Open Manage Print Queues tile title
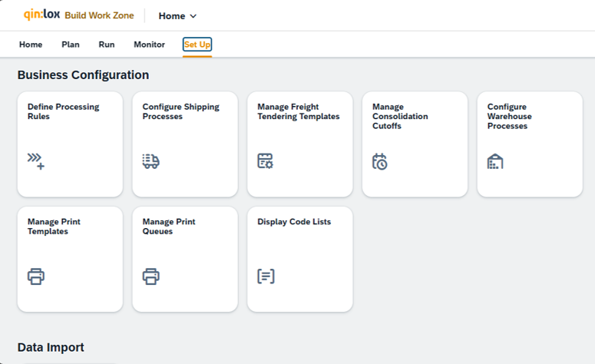The width and height of the screenshot is (595, 364). point(169,227)
